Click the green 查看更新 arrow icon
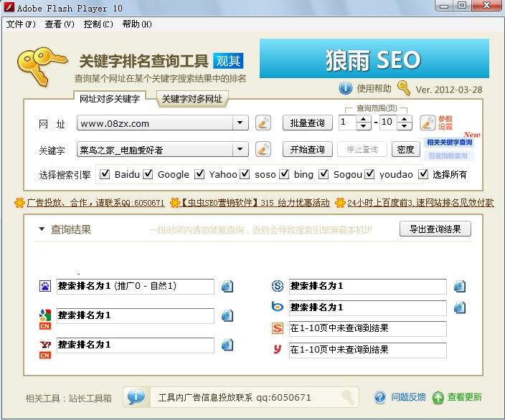This screenshot has height=420, width=505. pyautogui.click(x=438, y=398)
